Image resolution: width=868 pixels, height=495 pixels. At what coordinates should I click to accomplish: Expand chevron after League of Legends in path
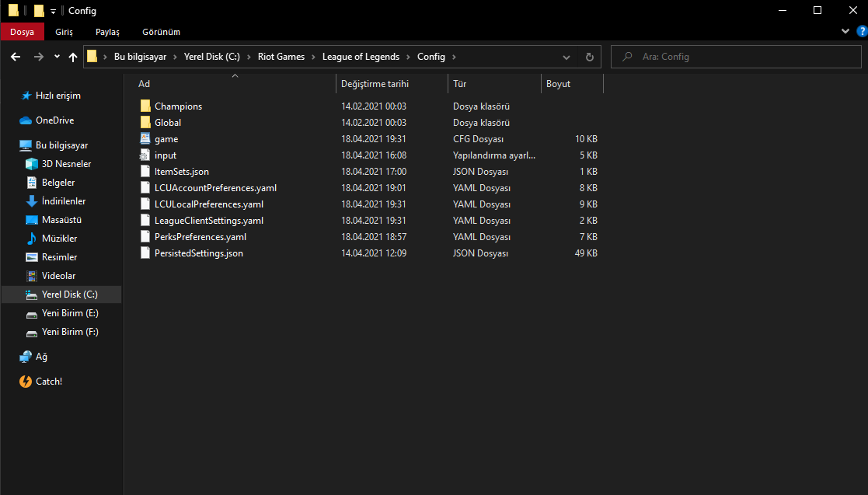pos(409,57)
